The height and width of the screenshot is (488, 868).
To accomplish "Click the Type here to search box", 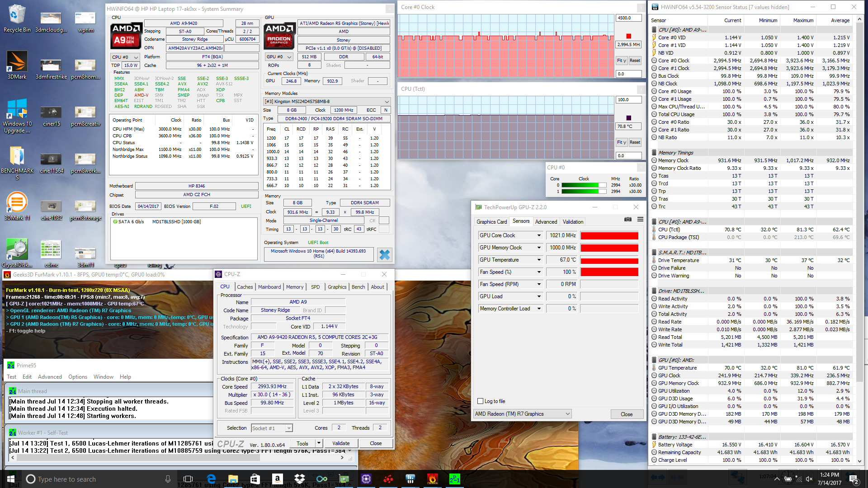I will coord(99,479).
